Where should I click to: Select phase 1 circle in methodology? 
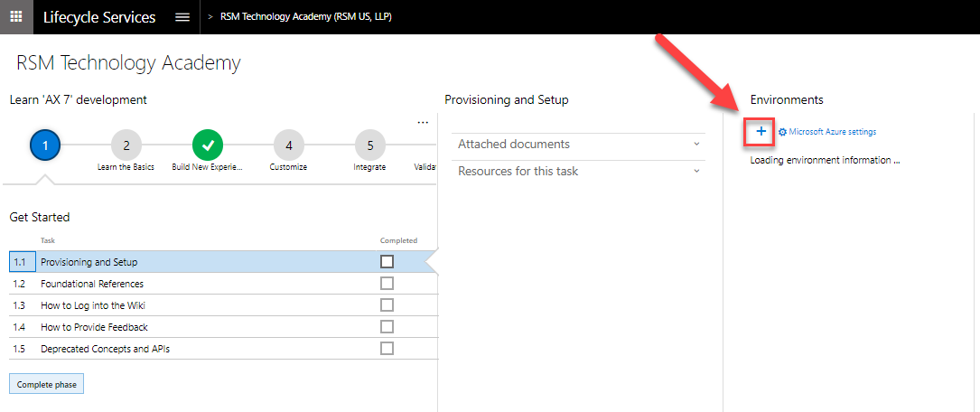(45, 145)
